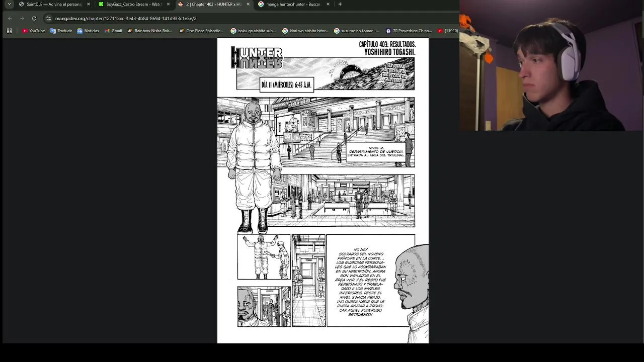Open the Gmail bookmark
The image size is (644, 362).
click(x=113, y=31)
